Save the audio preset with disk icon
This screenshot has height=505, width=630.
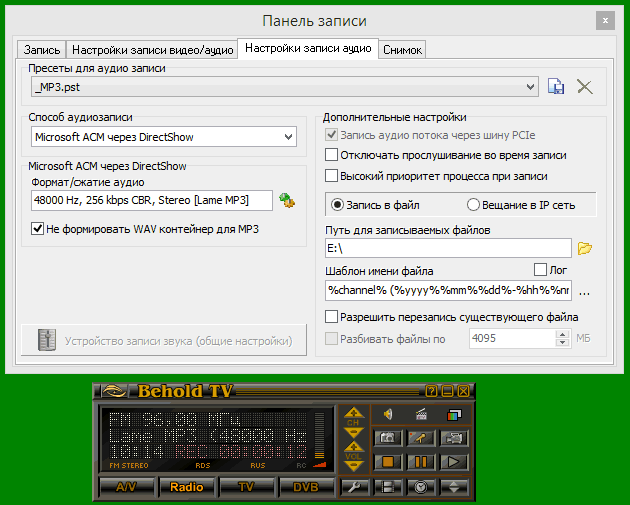[x=556, y=86]
